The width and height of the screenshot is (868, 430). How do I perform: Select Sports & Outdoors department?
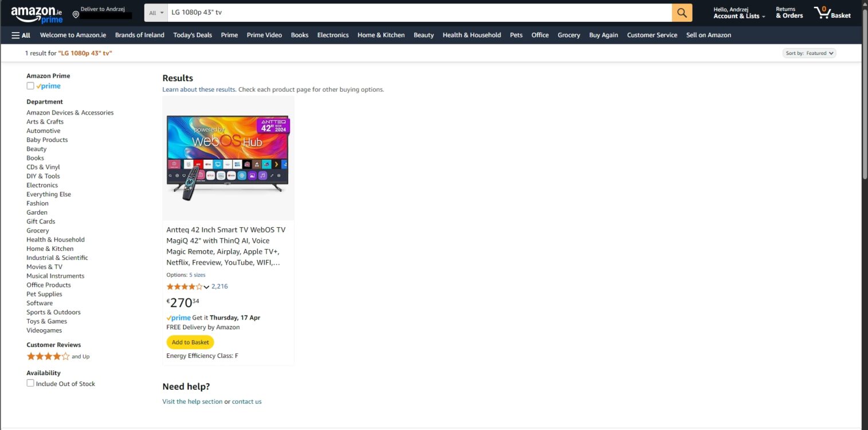(53, 313)
